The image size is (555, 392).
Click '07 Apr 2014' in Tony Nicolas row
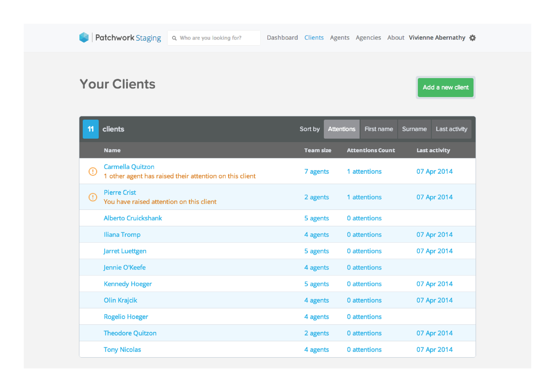click(x=434, y=349)
